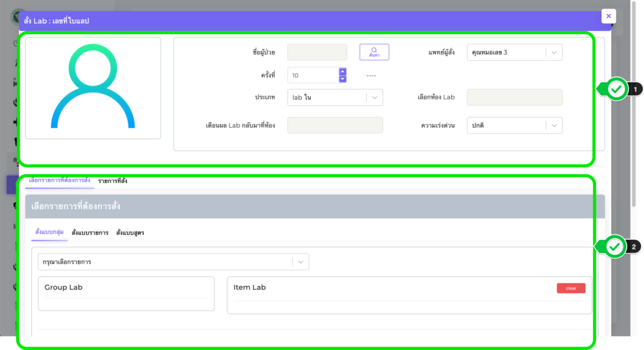Click the search icon button beside patient name
Image resolution: width=644 pixels, height=350 pixels.
(x=374, y=52)
